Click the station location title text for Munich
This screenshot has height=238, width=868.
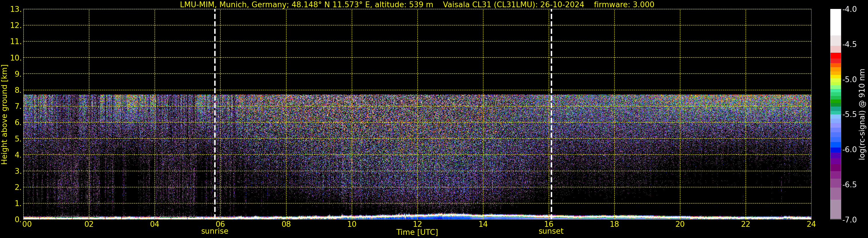click(x=306, y=5)
